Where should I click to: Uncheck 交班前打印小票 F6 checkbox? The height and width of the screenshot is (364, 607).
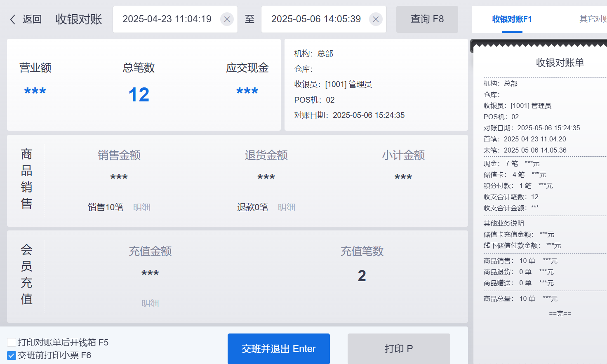[12, 355]
